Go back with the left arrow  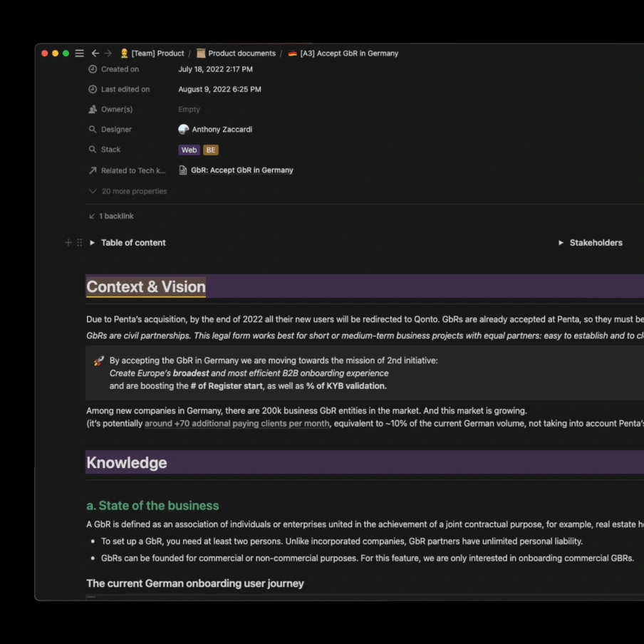pos(95,53)
